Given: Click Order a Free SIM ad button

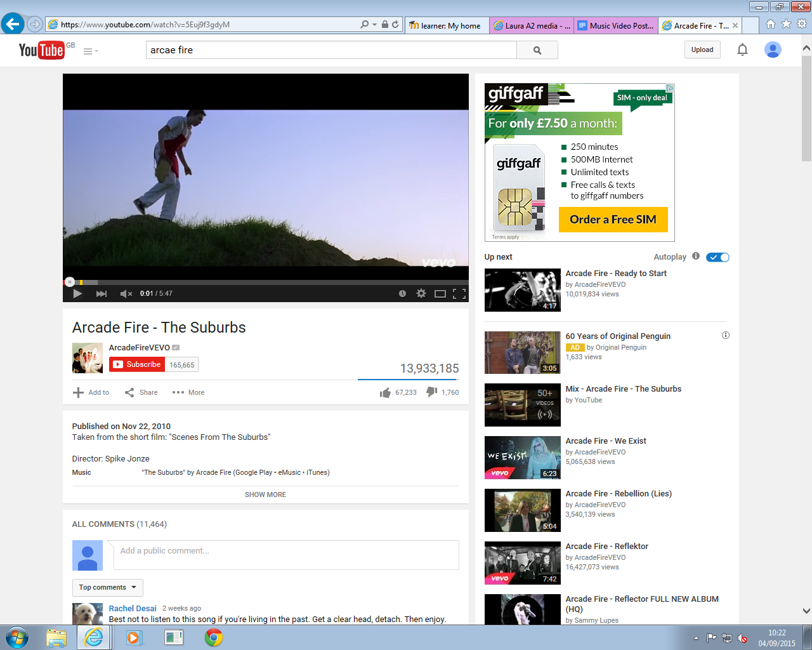Looking at the screenshot, I should [x=613, y=220].
